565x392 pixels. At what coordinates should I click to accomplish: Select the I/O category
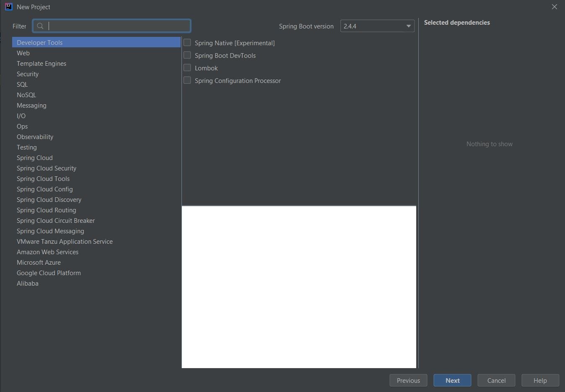coord(96,116)
